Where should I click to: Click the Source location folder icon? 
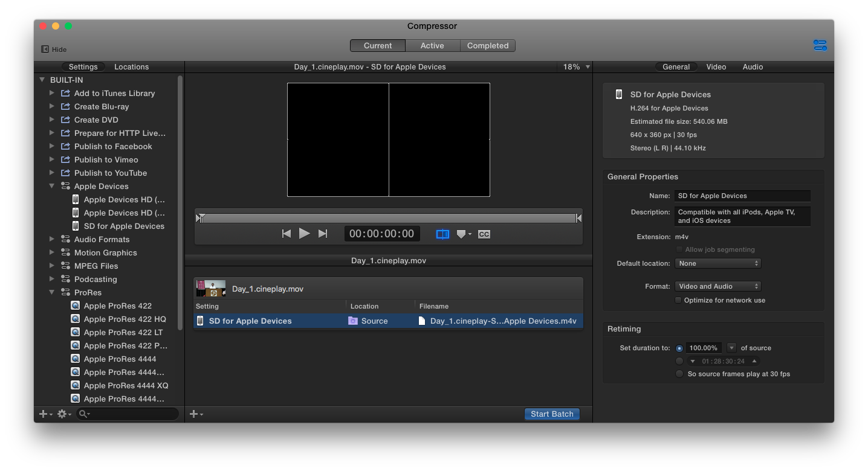(x=353, y=321)
